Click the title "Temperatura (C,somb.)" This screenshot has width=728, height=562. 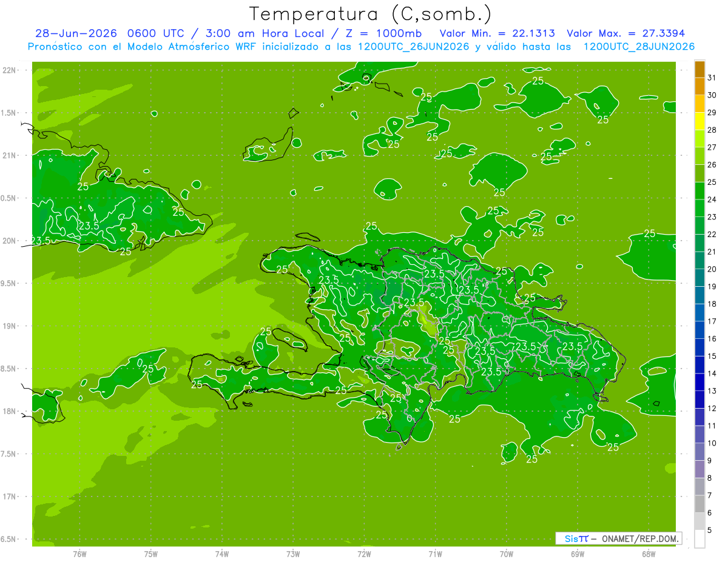(370, 14)
